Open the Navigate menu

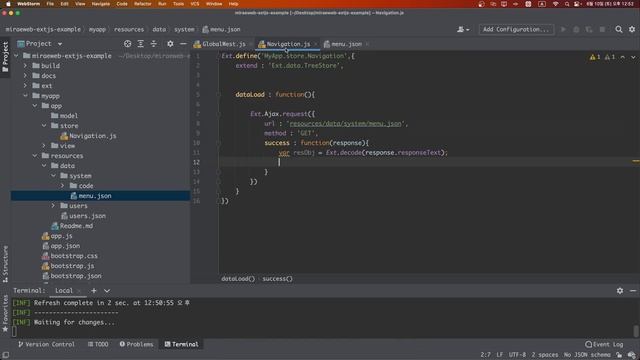pos(100,4)
